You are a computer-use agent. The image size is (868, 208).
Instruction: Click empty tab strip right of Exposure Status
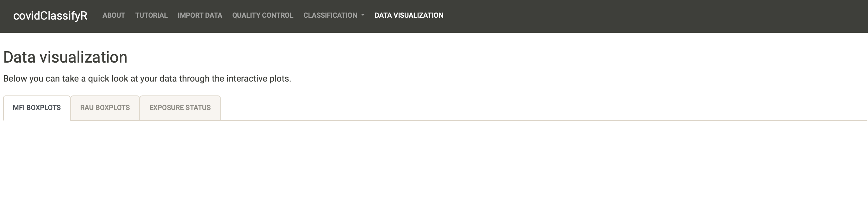coord(542,108)
